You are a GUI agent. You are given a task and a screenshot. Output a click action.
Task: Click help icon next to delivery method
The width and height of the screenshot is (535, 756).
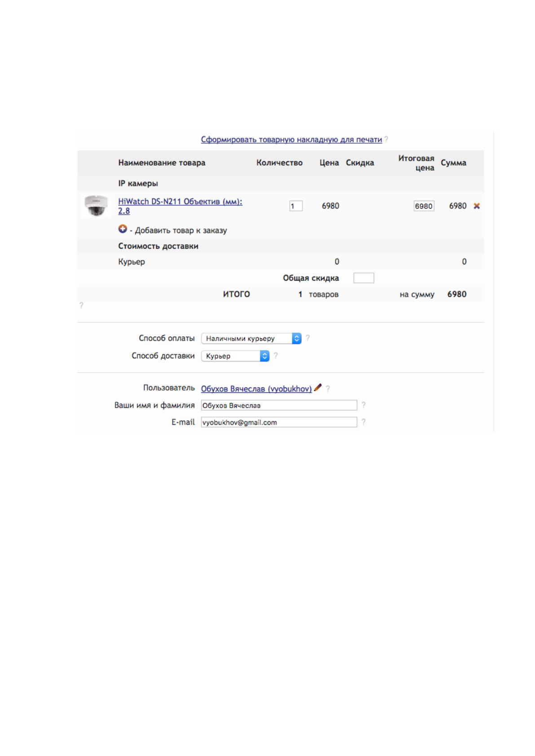(276, 356)
